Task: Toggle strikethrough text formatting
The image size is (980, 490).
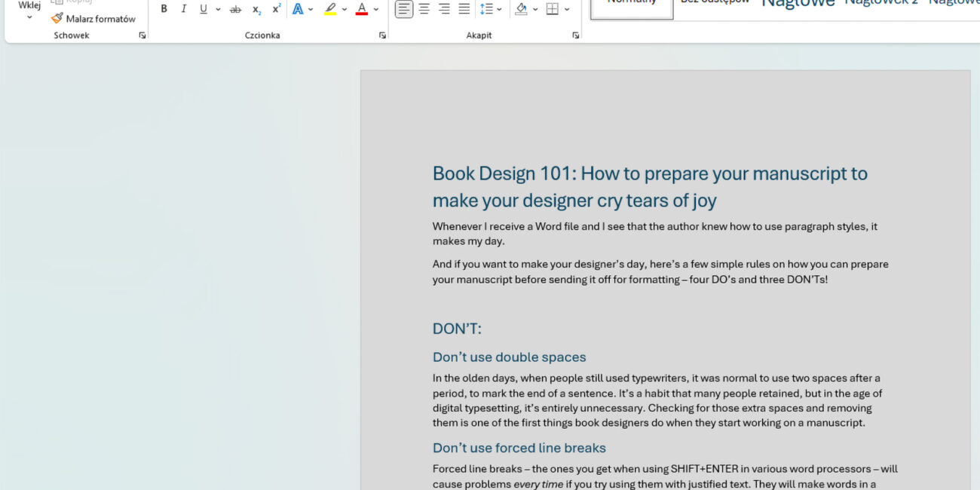Action: (235, 9)
